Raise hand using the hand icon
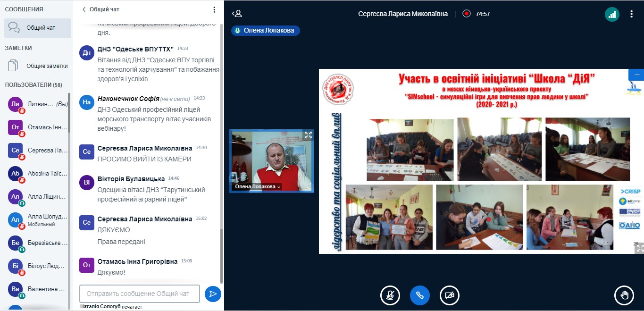This screenshot has height=311, width=644. [x=624, y=295]
